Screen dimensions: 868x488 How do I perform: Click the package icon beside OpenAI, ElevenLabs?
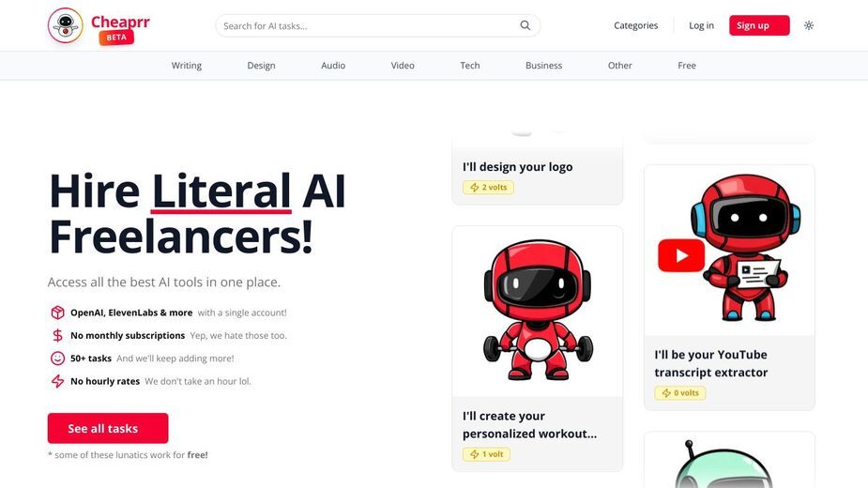coord(57,313)
